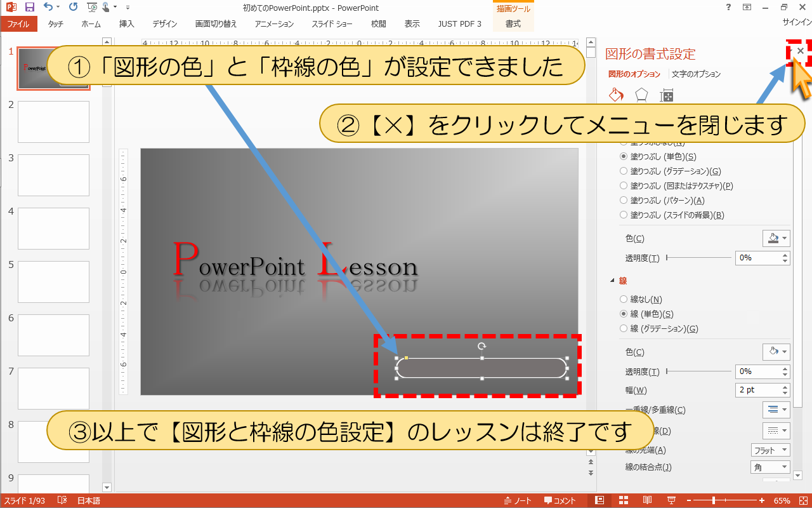Screen dimensions: 812x508
Task: Select the Size & Properties icon
Action: (x=667, y=95)
